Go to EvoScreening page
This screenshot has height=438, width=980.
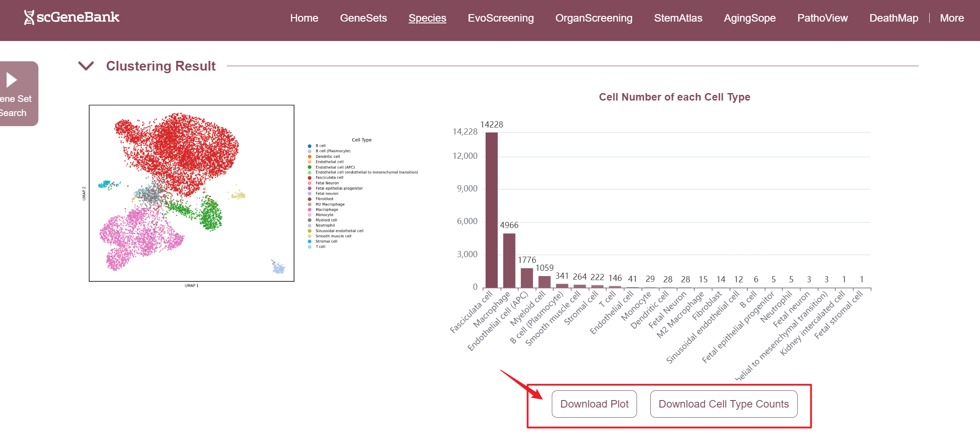pos(501,18)
